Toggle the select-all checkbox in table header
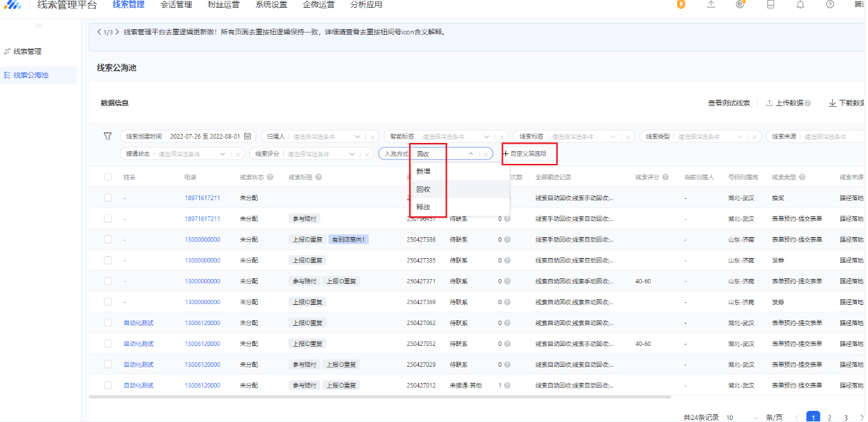Image resolution: width=868 pixels, height=422 pixels. click(x=108, y=177)
